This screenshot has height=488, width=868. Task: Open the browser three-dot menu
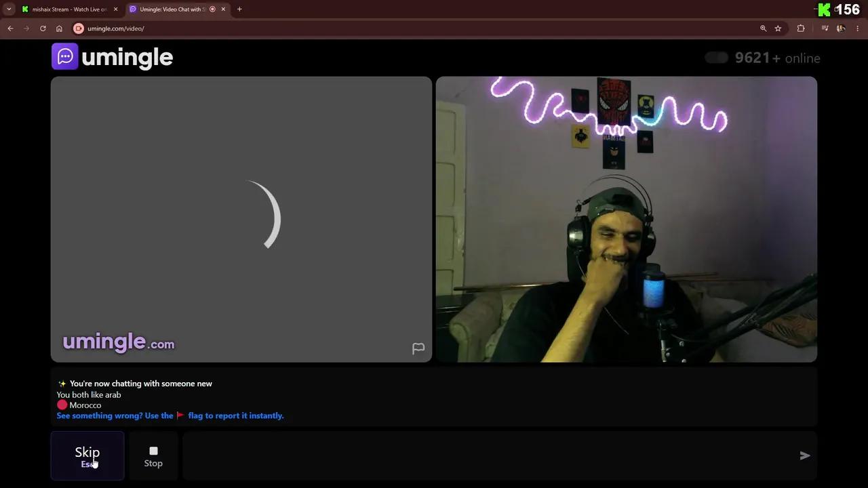858,28
